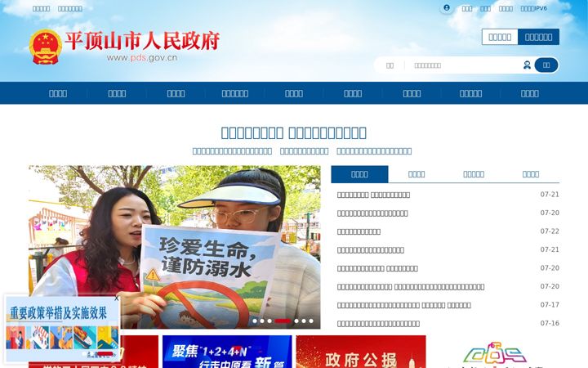The height and width of the screenshot is (368, 588).
Task: Open the last item in the blue navigation bar
Action: [x=529, y=93]
